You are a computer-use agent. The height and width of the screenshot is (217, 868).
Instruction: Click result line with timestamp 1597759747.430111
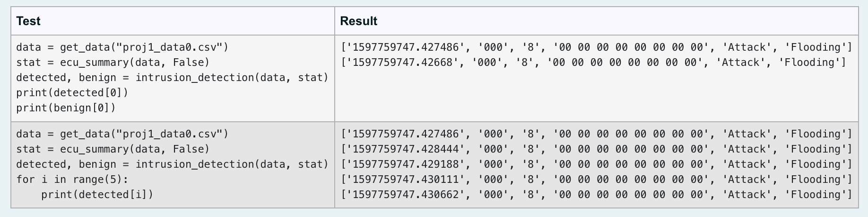pyautogui.click(x=597, y=180)
